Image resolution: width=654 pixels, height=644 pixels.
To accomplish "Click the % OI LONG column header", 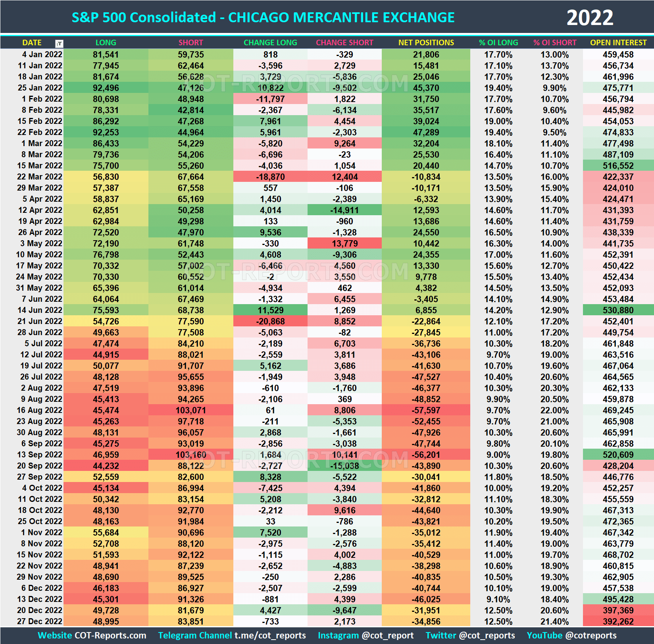I will pos(498,42).
